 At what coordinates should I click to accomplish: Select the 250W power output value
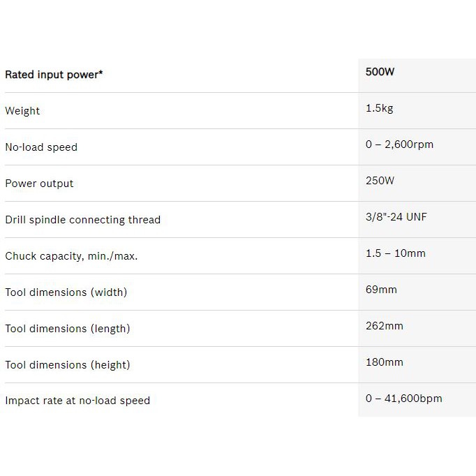point(380,181)
